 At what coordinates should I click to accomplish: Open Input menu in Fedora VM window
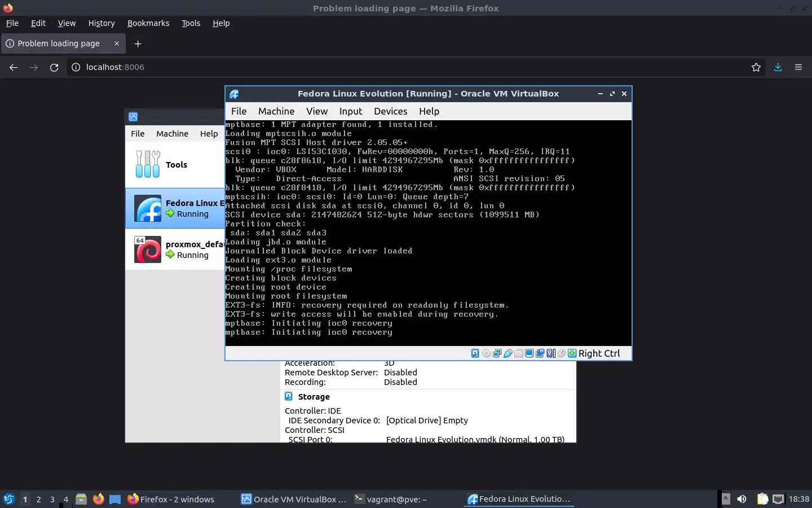click(x=351, y=111)
